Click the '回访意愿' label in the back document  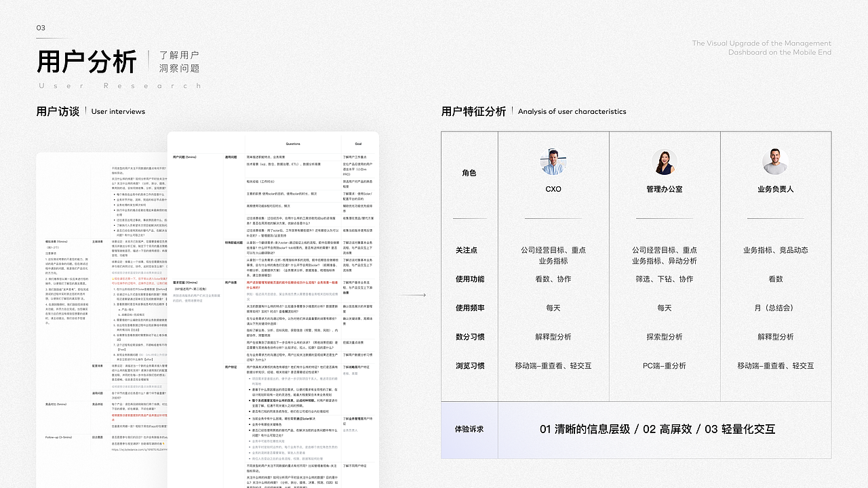(x=98, y=437)
